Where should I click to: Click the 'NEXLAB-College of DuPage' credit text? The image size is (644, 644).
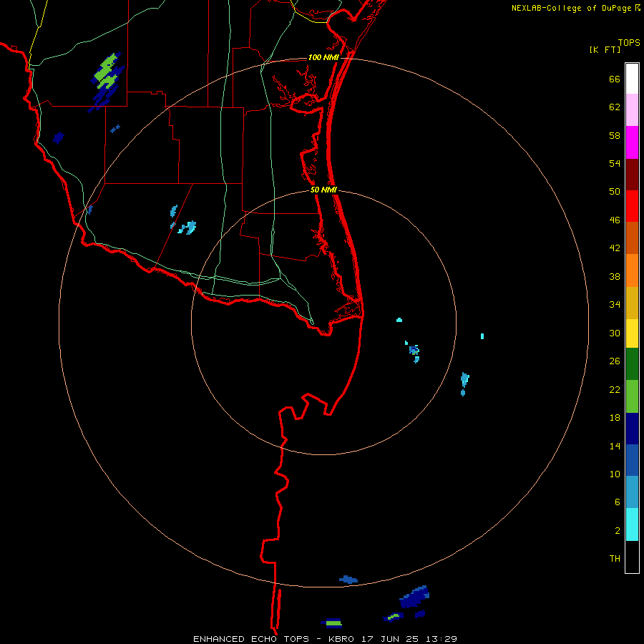(x=571, y=8)
